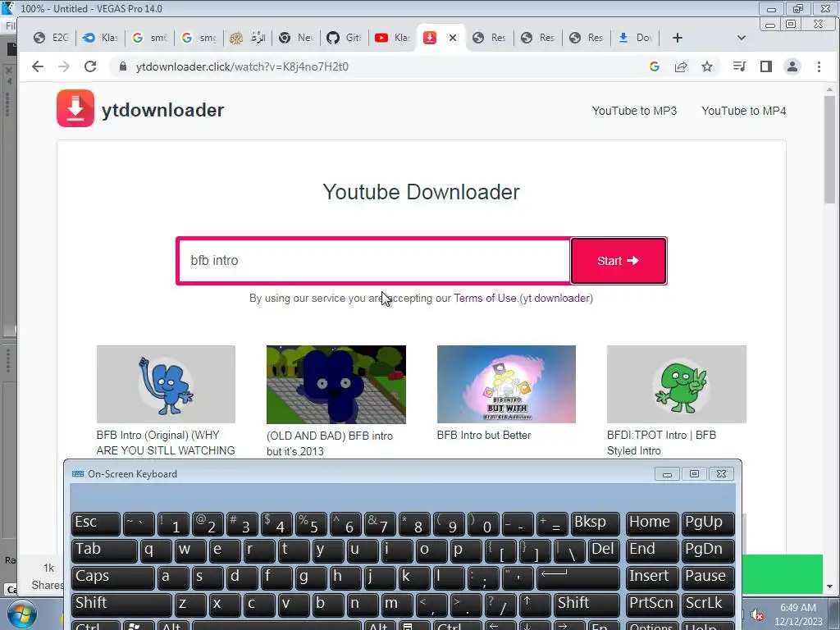The width and height of the screenshot is (840, 630).
Task: Open the media control icon
Action: [x=739, y=66]
